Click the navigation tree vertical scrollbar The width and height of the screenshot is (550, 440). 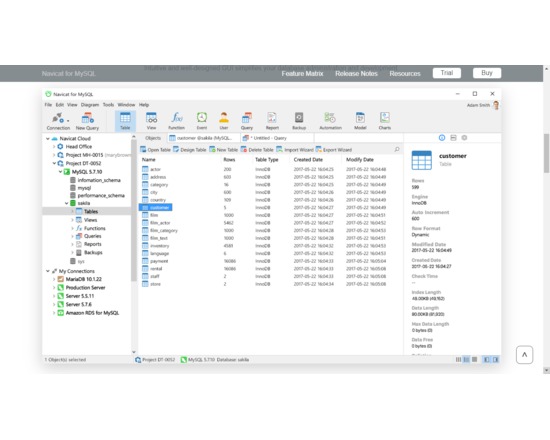[x=134, y=211]
